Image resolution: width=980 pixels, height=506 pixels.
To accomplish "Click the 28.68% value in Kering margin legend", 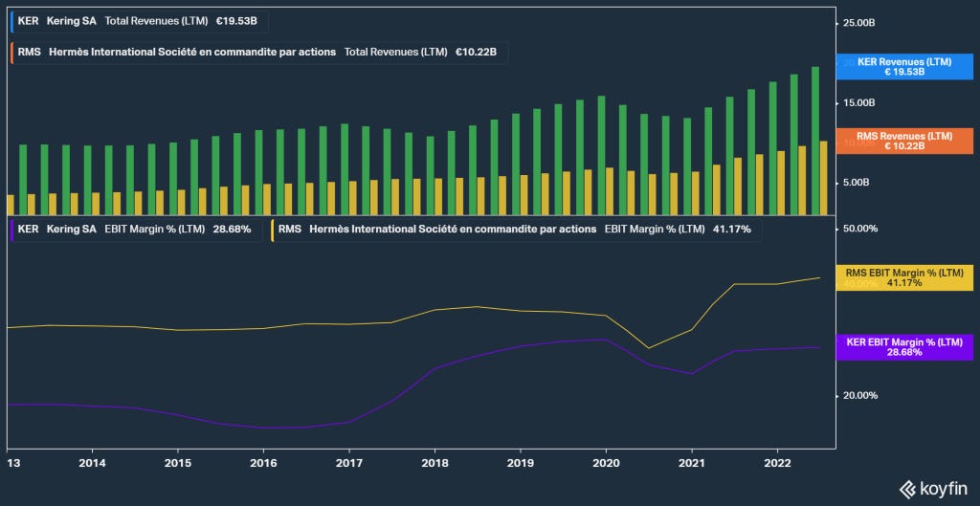I will tap(232, 230).
